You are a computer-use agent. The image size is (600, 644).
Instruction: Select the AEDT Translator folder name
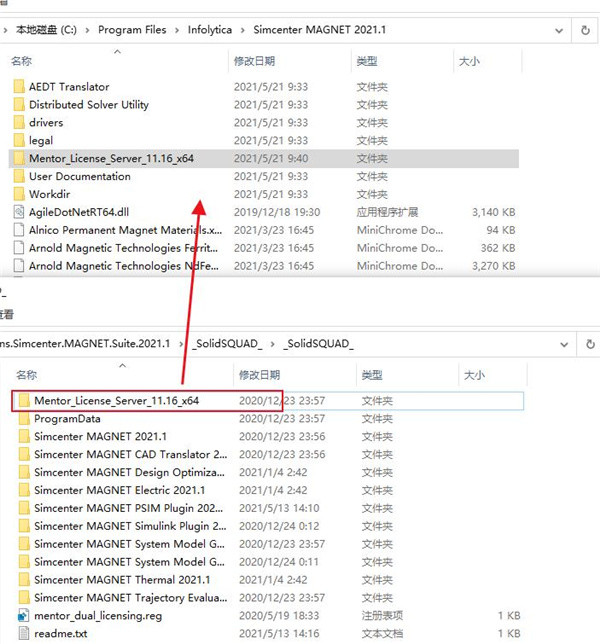[x=69, y=87]
